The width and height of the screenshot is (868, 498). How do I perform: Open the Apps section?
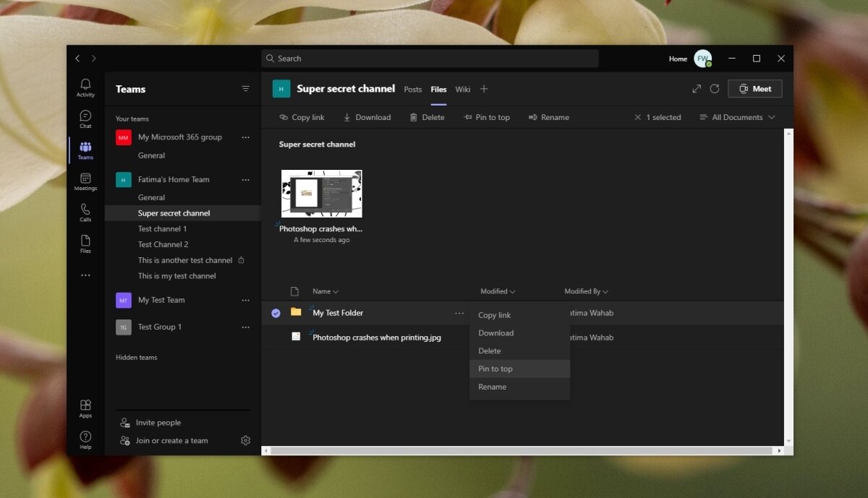pos(85,408)
